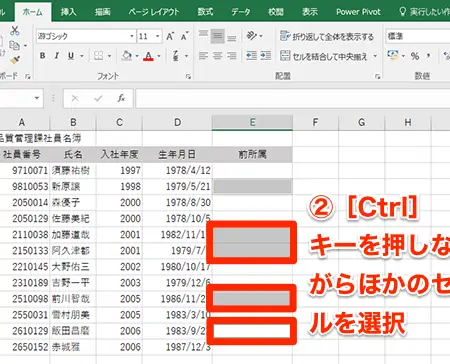The height and width of the screenshot is (364, 450).
Task: Switch to 数式 tab
Action: pos(205,12)
